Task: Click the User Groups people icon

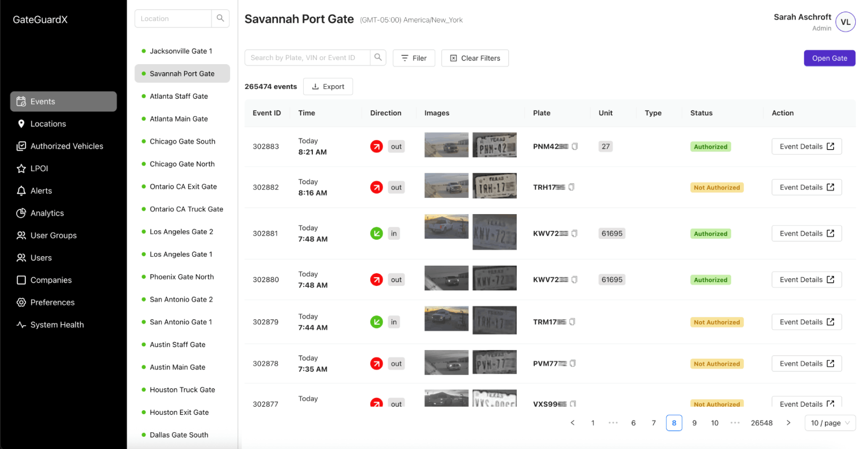Action: pyautogui.click(x=21, y=235)
